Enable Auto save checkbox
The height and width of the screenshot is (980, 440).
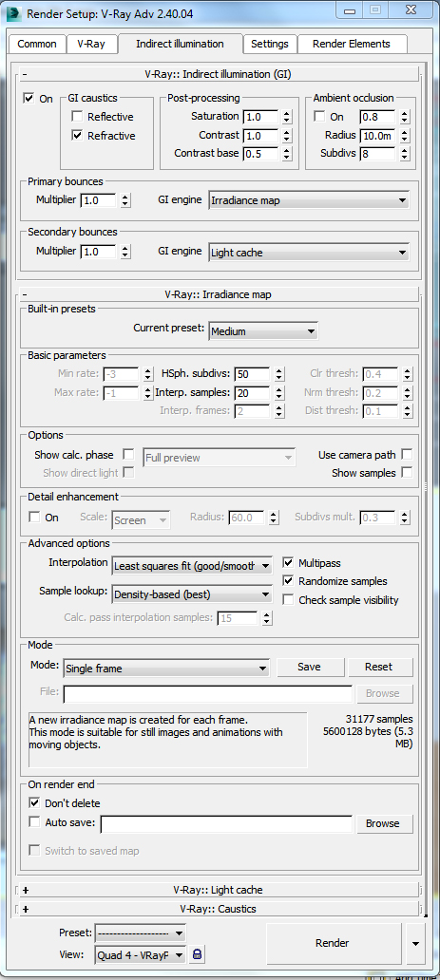34,821
